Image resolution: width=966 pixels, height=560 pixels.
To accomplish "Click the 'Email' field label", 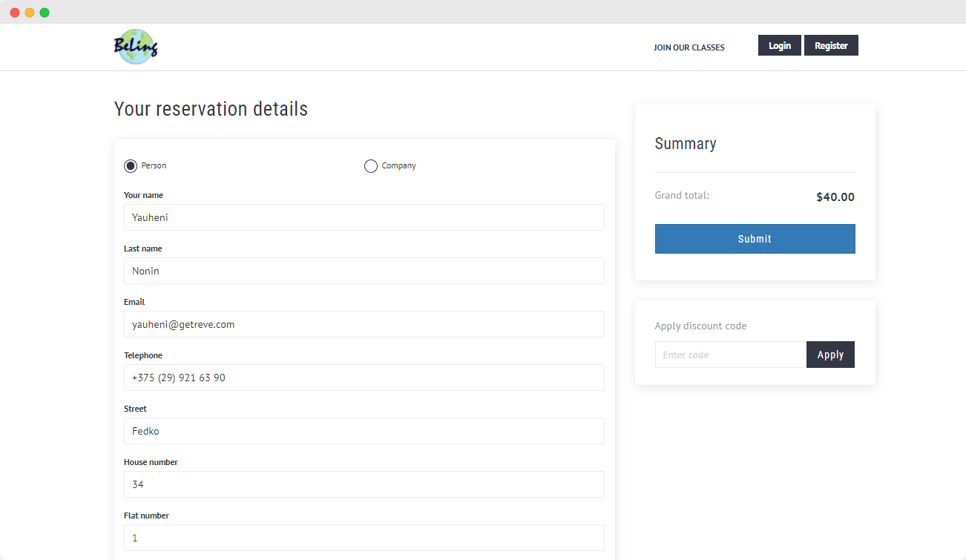I will [134, 302].
